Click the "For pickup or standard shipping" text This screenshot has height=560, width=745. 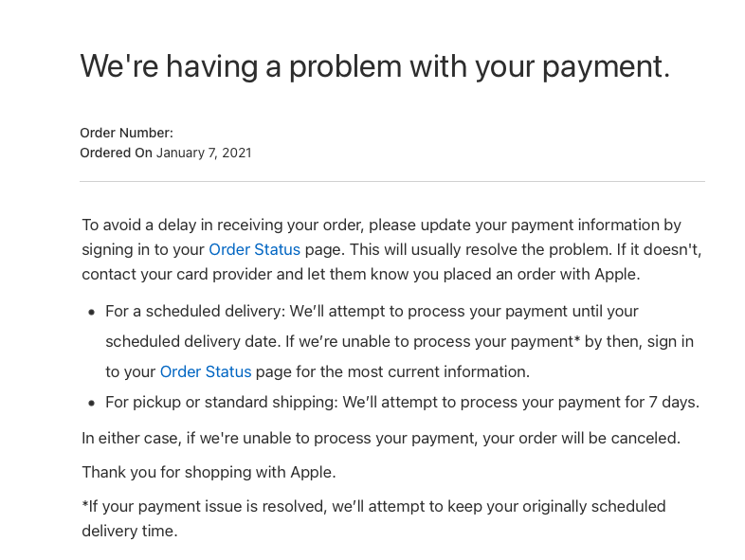[x=222, y=402]
